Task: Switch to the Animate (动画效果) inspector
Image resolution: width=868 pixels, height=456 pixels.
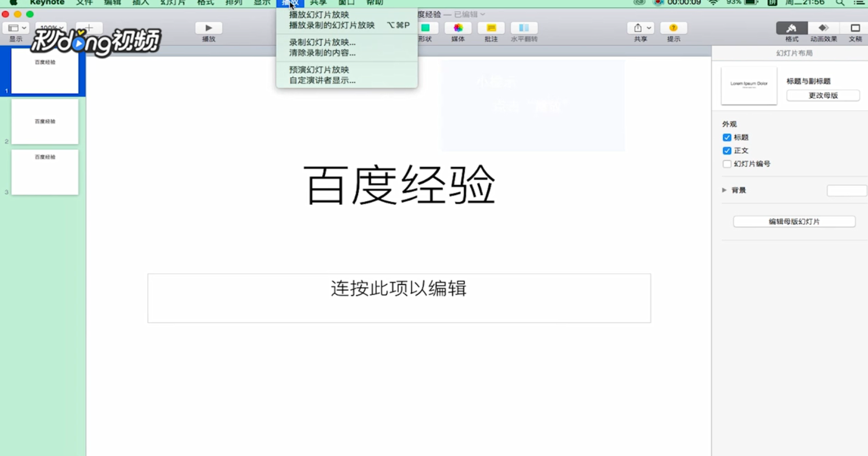Action: tap(823, 28)
